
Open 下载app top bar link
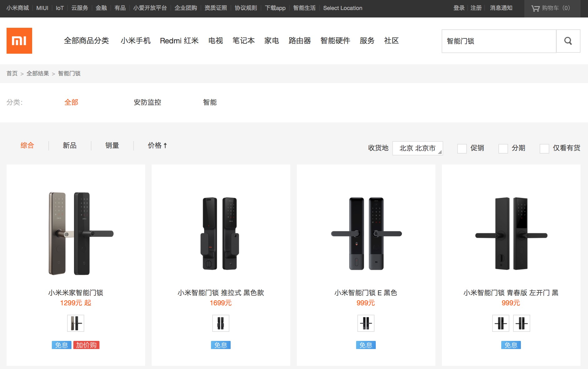click(275, 8)
